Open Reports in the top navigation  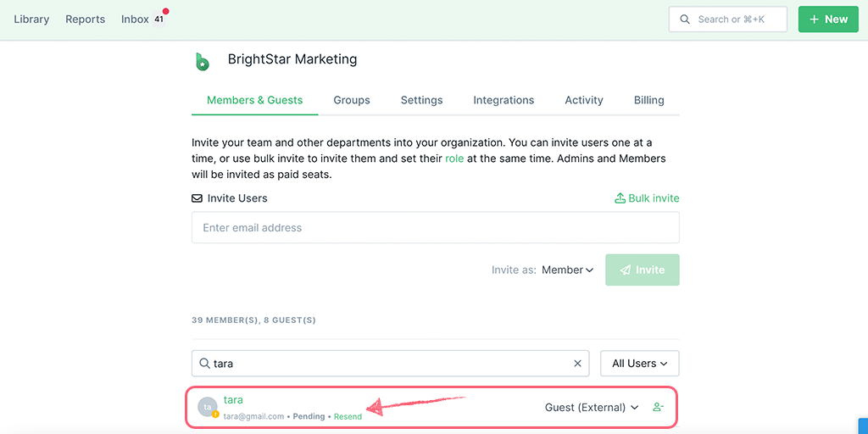[86, 19]
